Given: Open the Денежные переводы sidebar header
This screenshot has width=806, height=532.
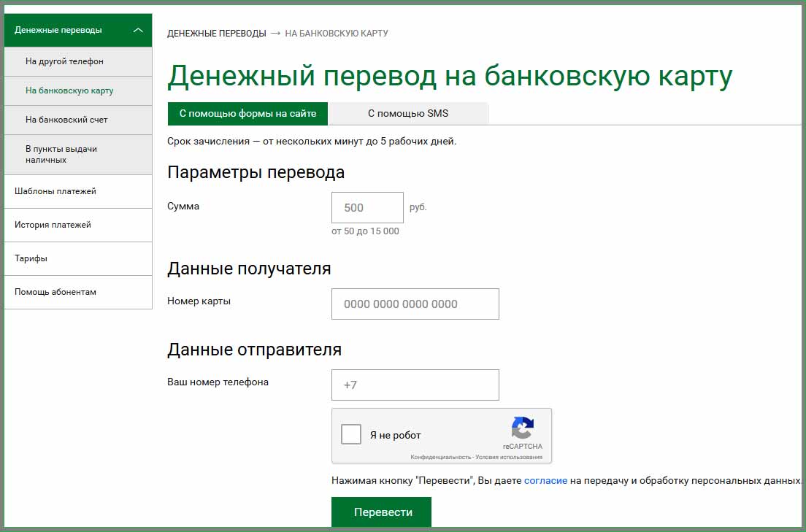Looking at the screenshot, I should pos(78,31).
